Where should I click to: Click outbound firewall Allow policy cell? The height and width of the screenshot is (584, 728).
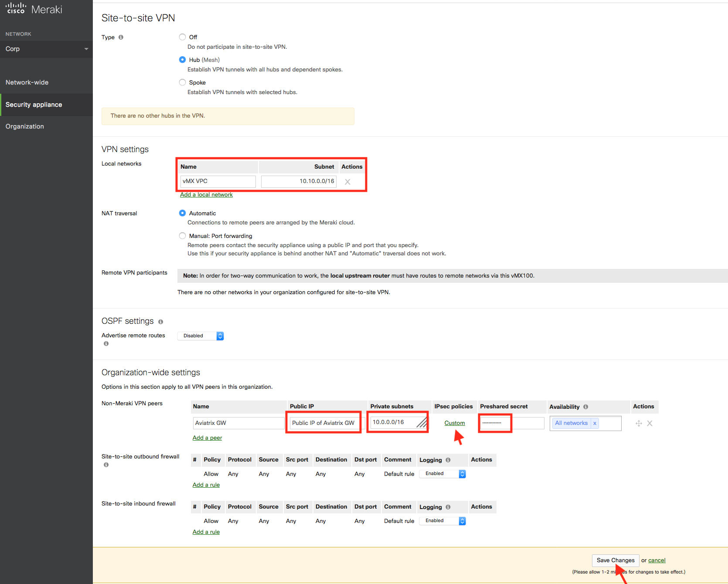(211, 474)
